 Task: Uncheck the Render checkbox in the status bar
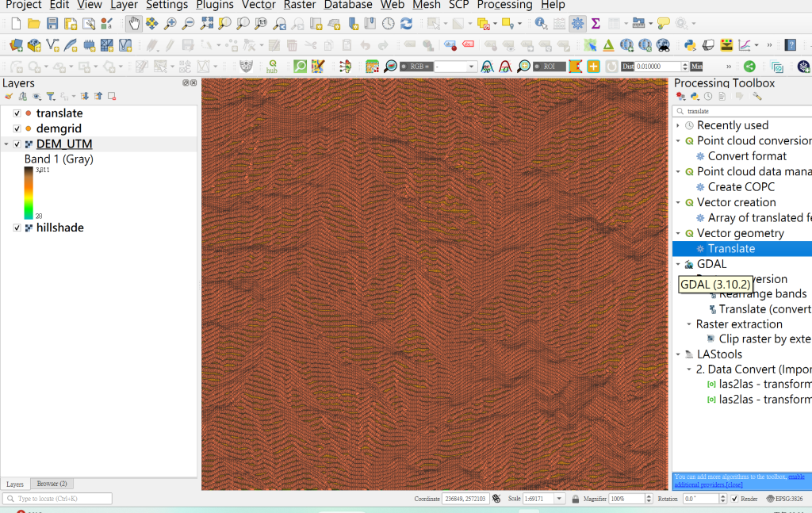pos(734,499)
